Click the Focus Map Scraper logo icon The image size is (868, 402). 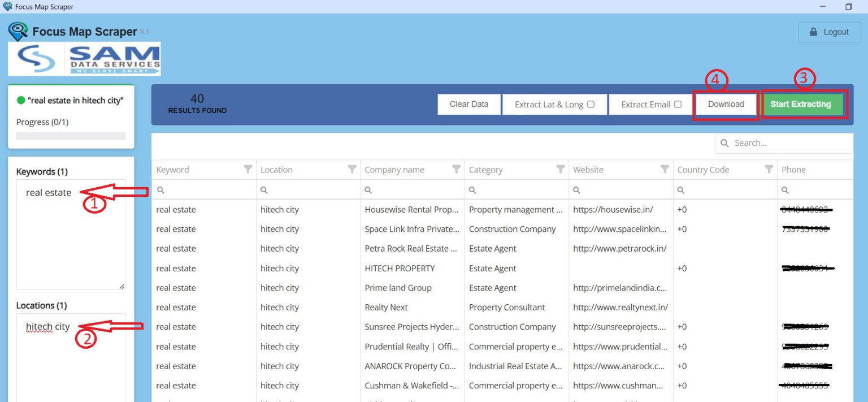point(18,32)
